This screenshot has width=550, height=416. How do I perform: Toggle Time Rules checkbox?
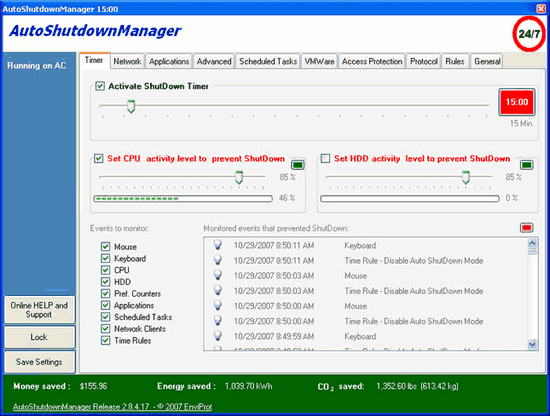click(105, 340)
